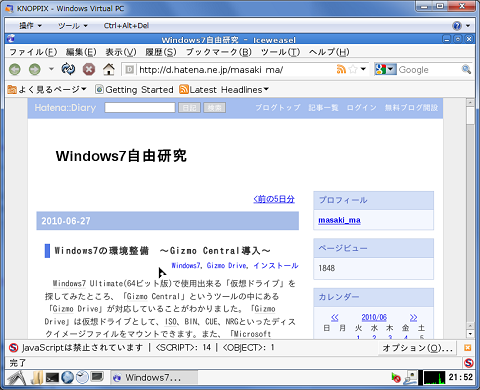
Task: Click the Hatena::Diary logo
Action: click(65, 108)
